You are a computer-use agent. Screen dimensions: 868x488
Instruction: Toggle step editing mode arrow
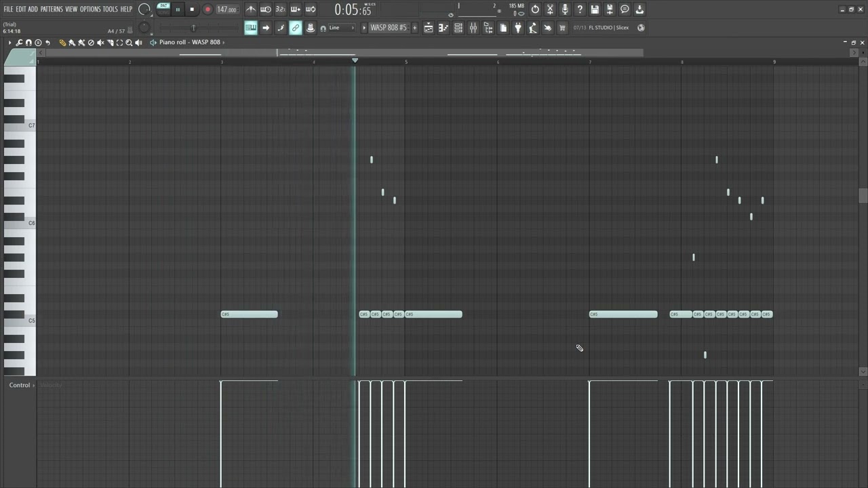(266, 28)
